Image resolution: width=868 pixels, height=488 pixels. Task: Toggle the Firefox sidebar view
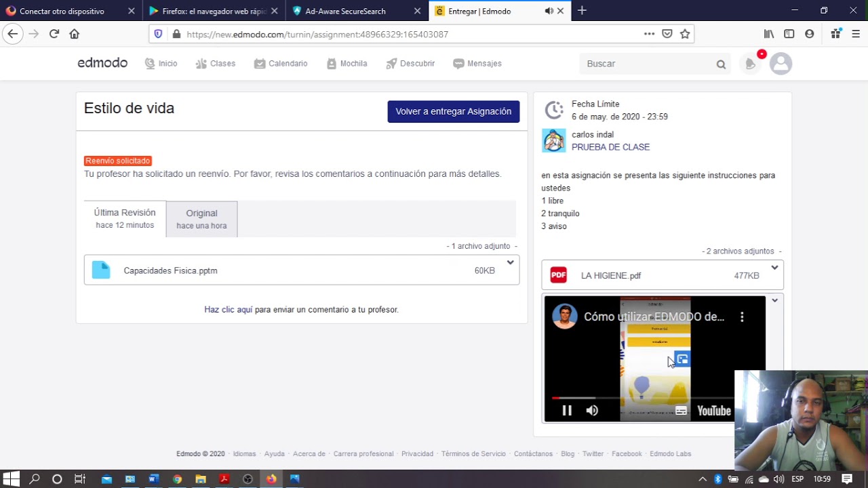pyautogui.click(x=789, y=34)
